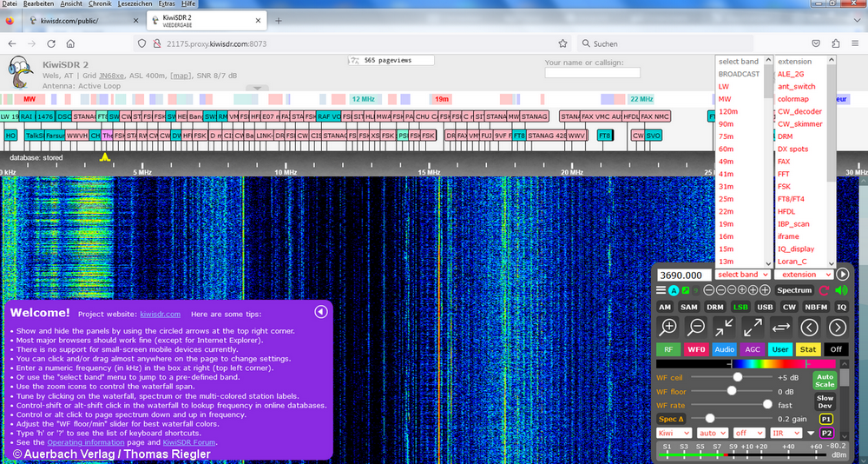
Task: Reload the page in Firefox
Action: tap(51, 43)
